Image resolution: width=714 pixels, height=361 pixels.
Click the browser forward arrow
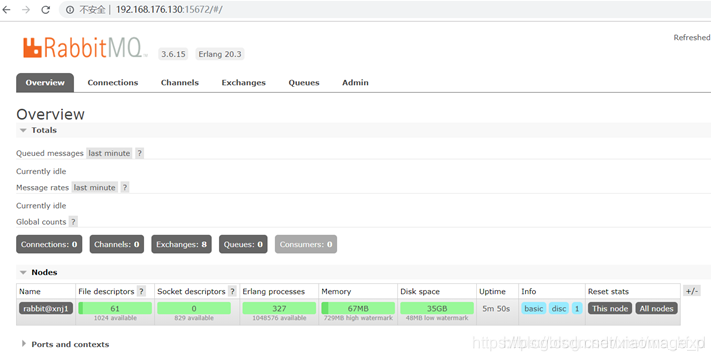point(26,10)
